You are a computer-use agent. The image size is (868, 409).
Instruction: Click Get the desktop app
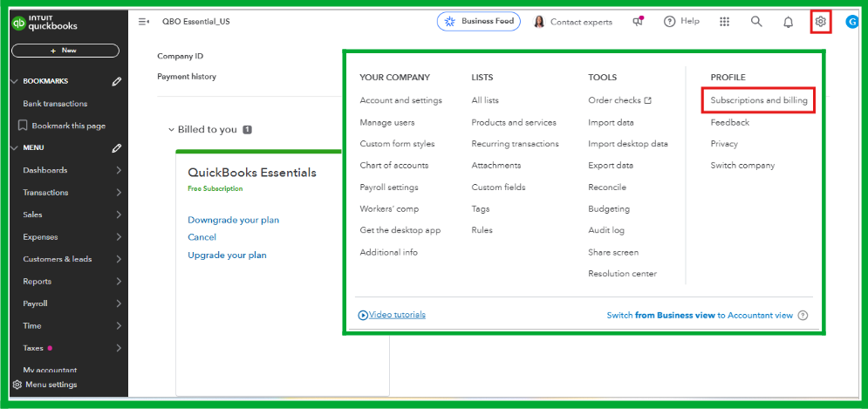click(400, 230)
